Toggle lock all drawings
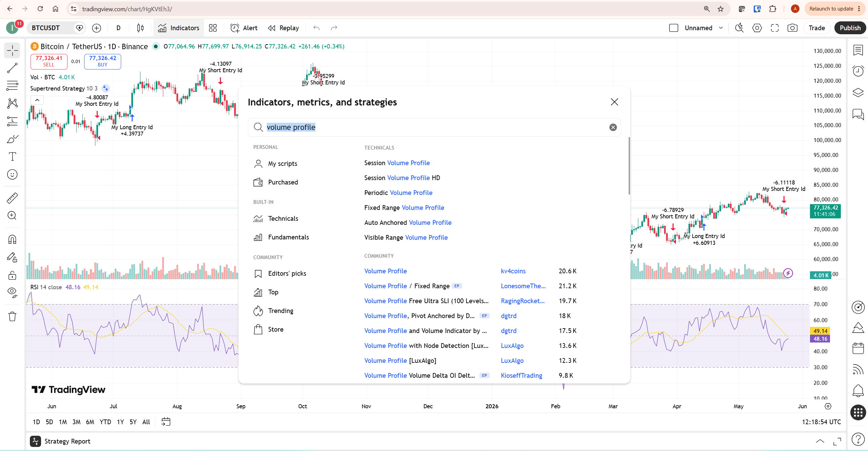Image resolution: width=868 pixels, height=451 pixels. click(x=12, y=275)
